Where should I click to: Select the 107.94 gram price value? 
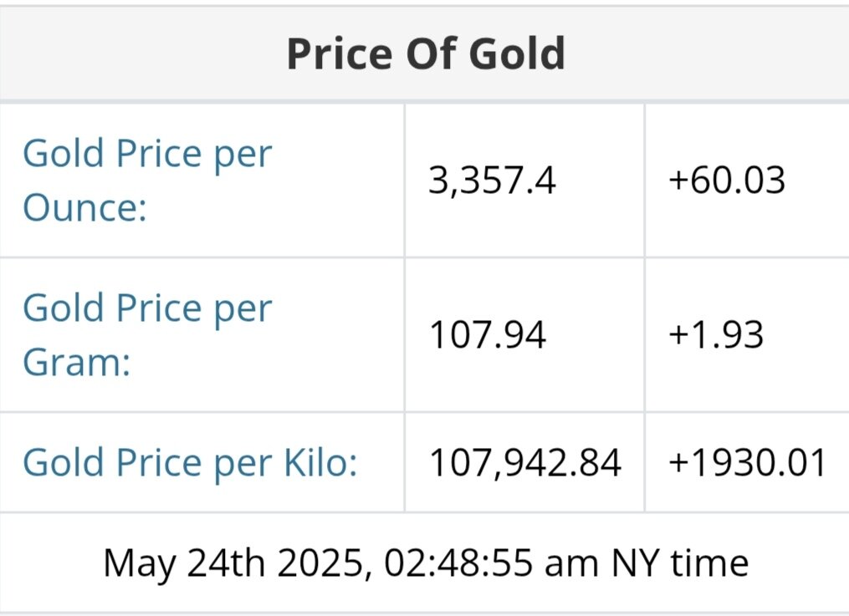(x=487, y=334)
